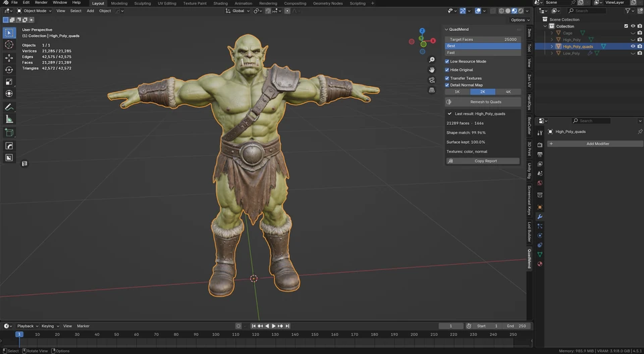This screenshot has height=354, width=644.
Task: Open the viewport Options dropdown
Action: click(x=520, y=19)
